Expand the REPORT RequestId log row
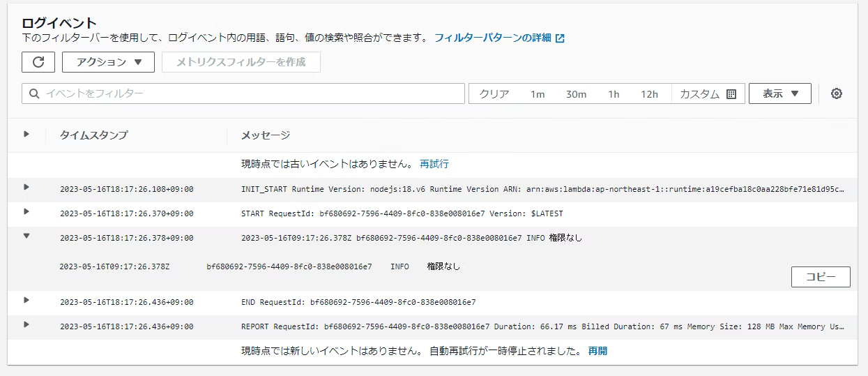This screenshot has width=868, height=376. point(26,324)
